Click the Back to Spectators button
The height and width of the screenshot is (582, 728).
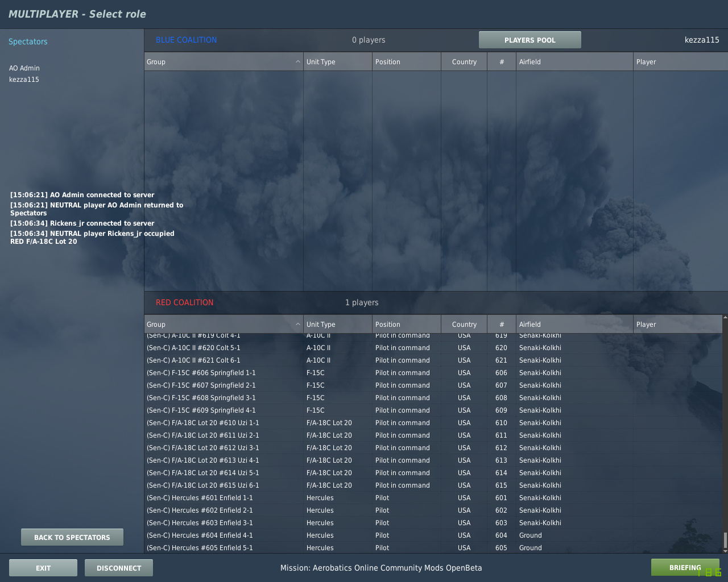(72, 537)
